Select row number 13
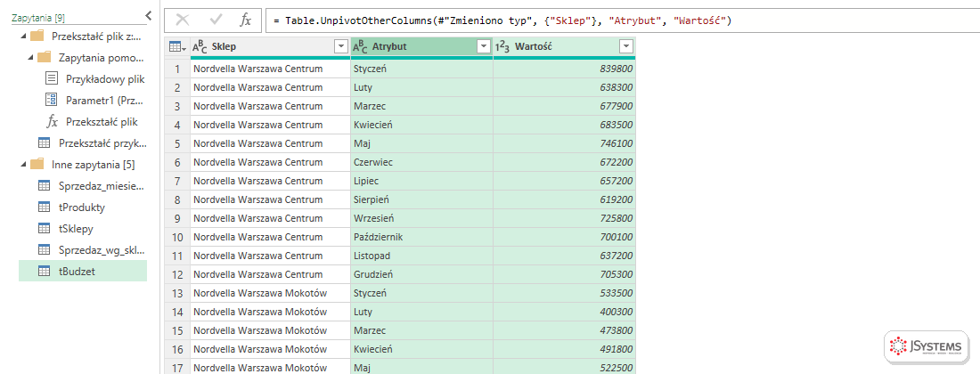This screenshot has height=374, width=980. click(177, 293)
